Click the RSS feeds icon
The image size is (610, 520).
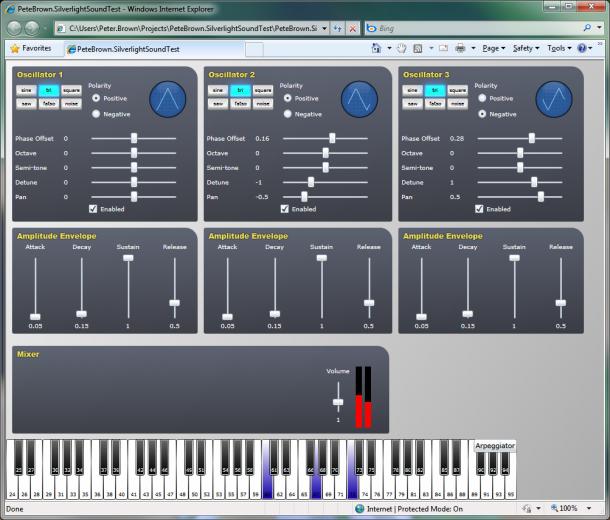click(418, 48)
